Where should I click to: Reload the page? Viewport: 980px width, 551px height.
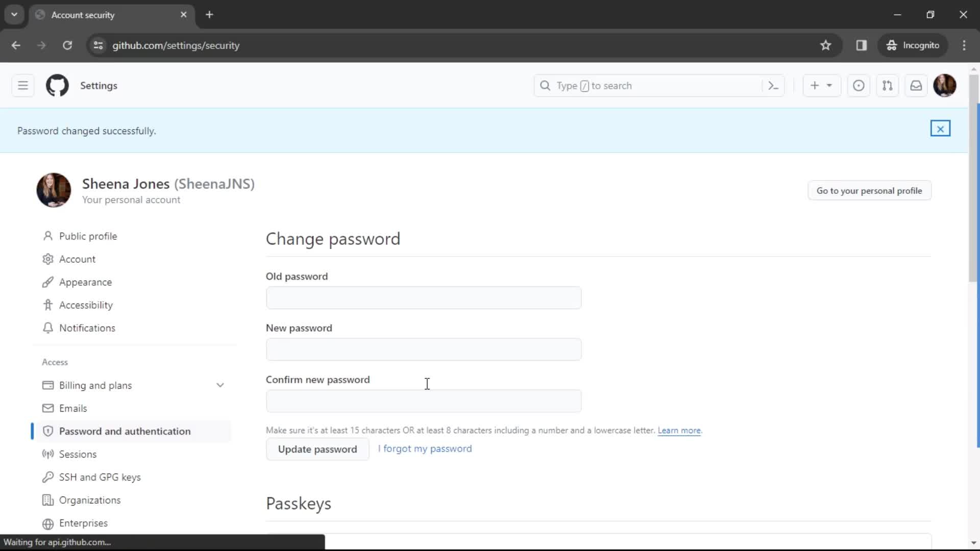[67, 45]
